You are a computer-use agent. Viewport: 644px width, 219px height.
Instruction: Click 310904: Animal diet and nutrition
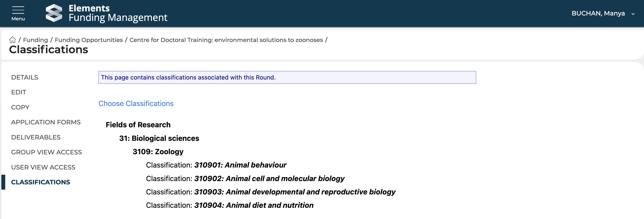pyautogui.click(x=253, y=205)
